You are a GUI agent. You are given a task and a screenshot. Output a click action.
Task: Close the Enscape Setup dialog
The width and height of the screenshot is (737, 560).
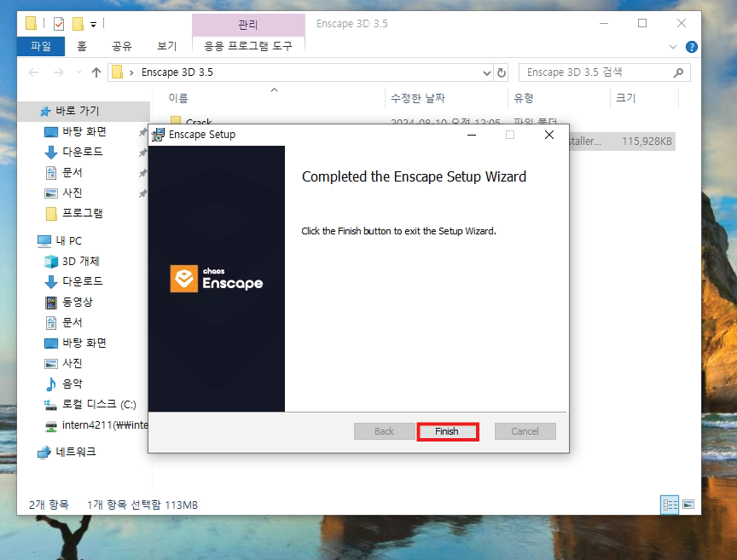click(x=549, y=135)
